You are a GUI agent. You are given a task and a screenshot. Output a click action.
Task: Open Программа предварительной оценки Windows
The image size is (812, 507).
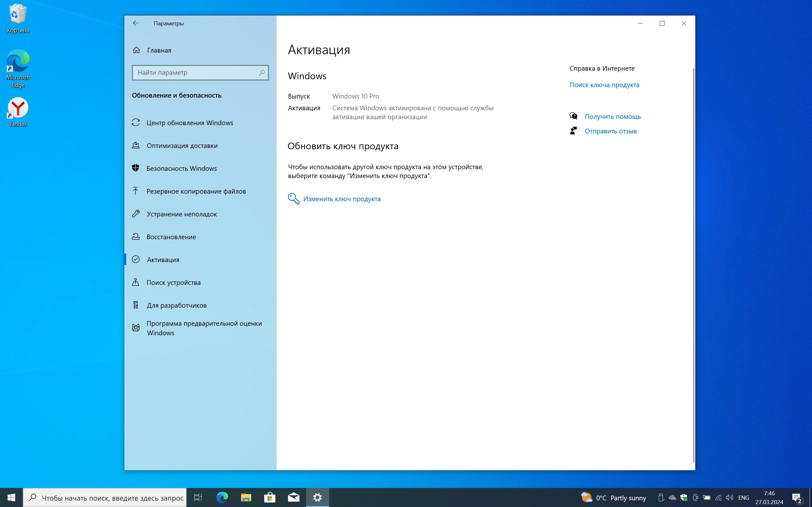click(204, 328)
